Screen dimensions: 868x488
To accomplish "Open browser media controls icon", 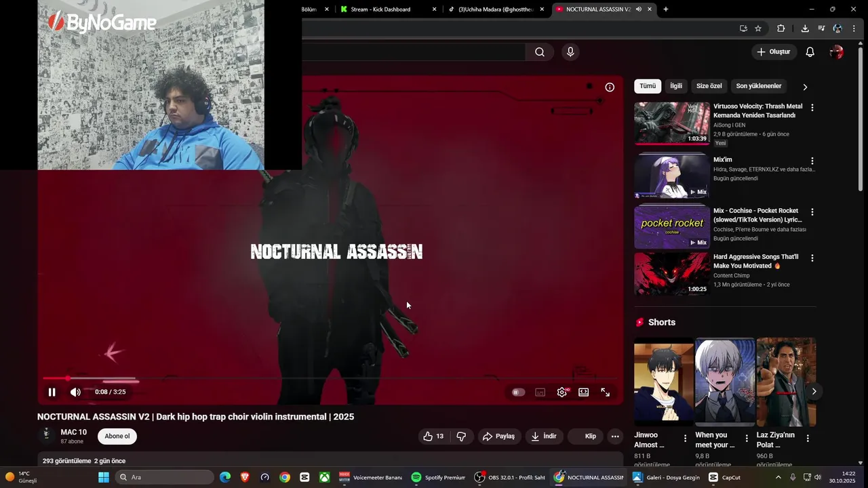I will [x=821, y=28].
